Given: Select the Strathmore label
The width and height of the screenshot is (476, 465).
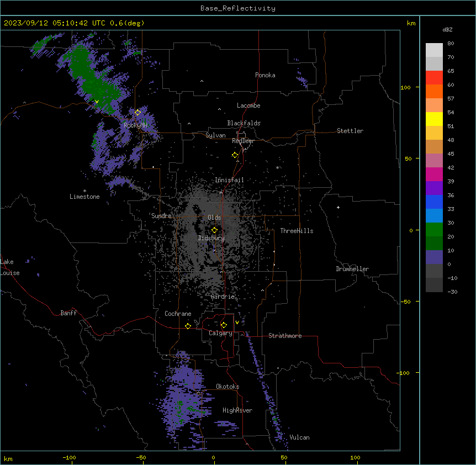Looking at the screenshot, I should pyautogui.click(x=285, y=336).
